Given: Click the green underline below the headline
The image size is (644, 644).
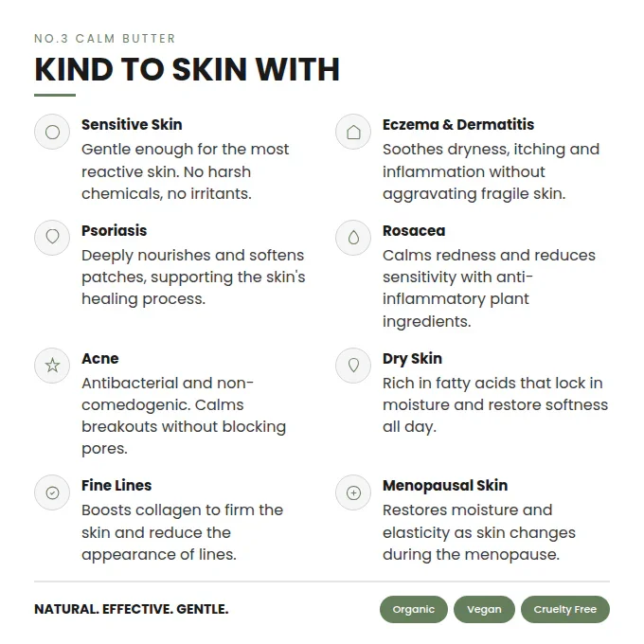Looking at the screenshot, I should (55, 95).
